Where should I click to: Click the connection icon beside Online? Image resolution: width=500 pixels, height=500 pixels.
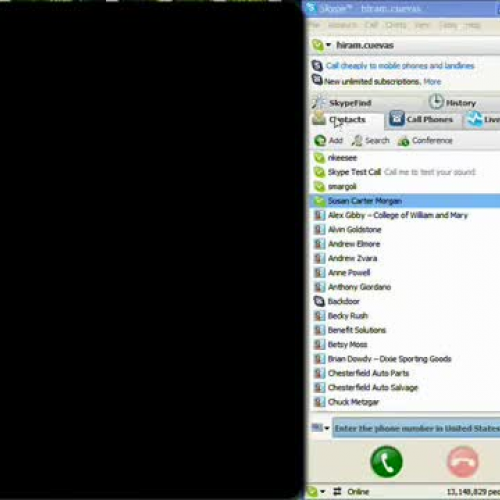(337, 492)
